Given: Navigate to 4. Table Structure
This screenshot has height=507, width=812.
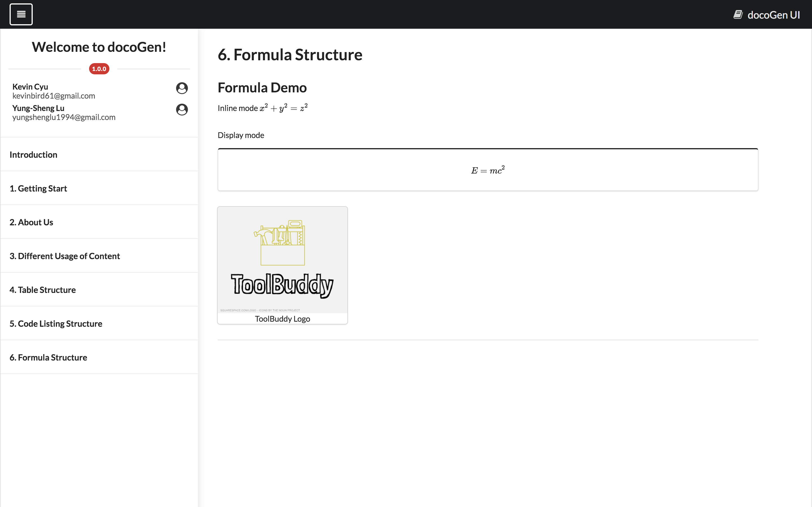Looking at the screenshot, I should (43, 290).
